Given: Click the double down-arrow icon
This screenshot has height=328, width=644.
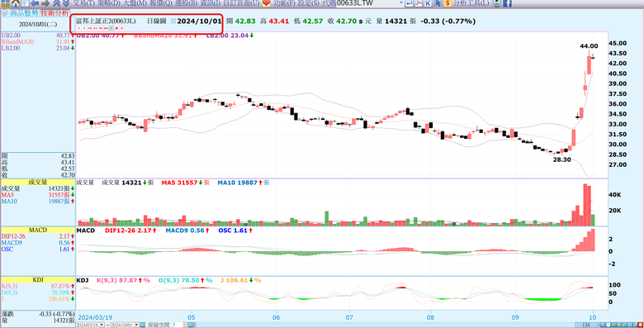Looking at the screenshot, I should tap(66, 3).
